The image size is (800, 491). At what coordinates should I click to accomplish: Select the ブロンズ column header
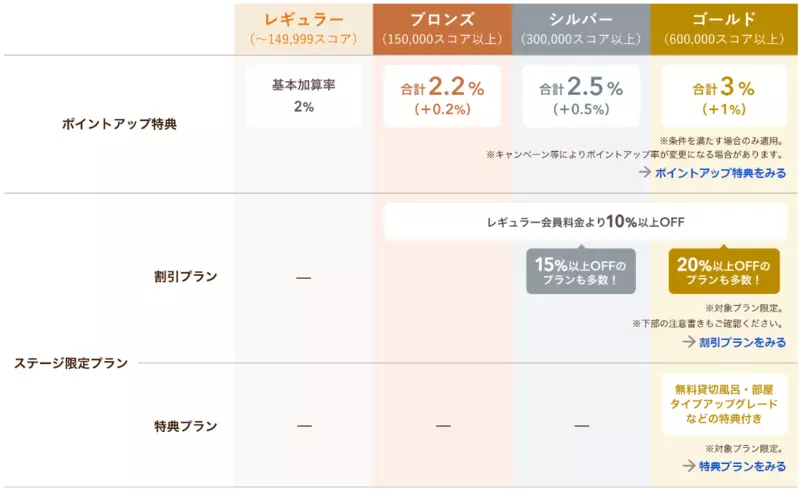(442, 29)
